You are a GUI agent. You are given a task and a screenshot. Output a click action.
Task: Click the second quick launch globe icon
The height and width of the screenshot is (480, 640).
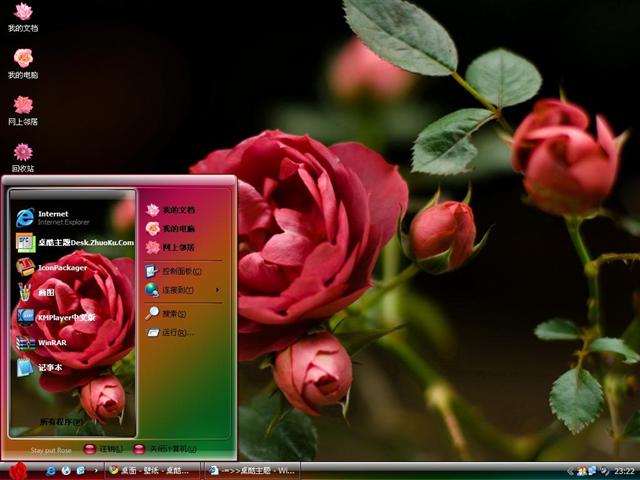coord(66,471)
